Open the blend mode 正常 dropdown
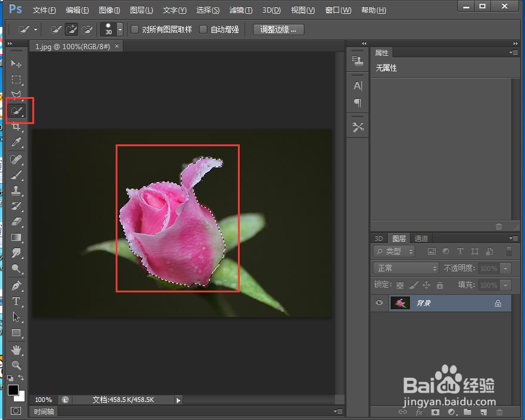The width and height of the screenshot is (525, 420). (406, 268)
